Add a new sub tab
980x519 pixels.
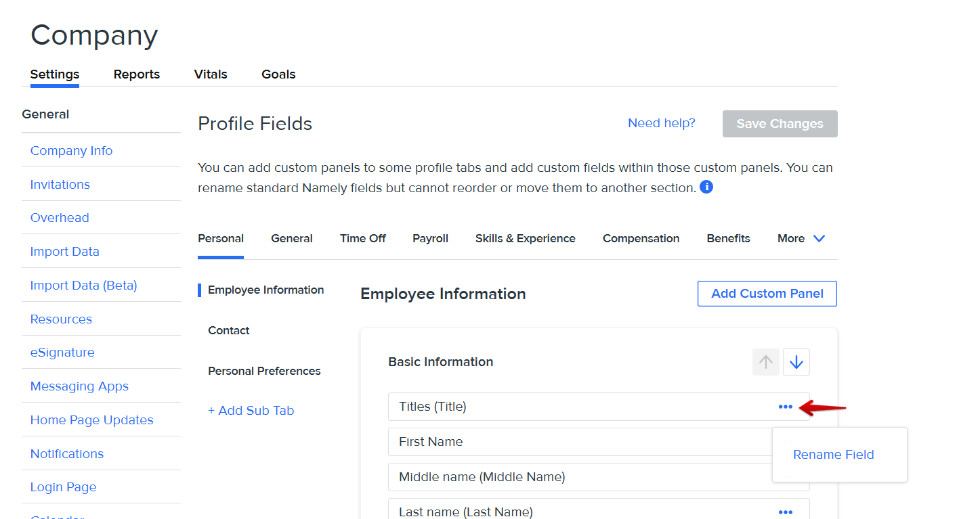(x=251, y=411)
